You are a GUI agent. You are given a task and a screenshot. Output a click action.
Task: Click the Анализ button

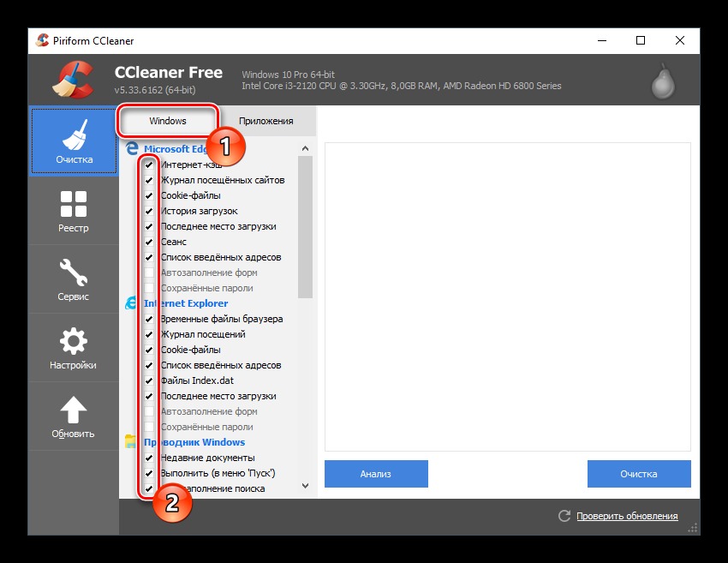376,474
